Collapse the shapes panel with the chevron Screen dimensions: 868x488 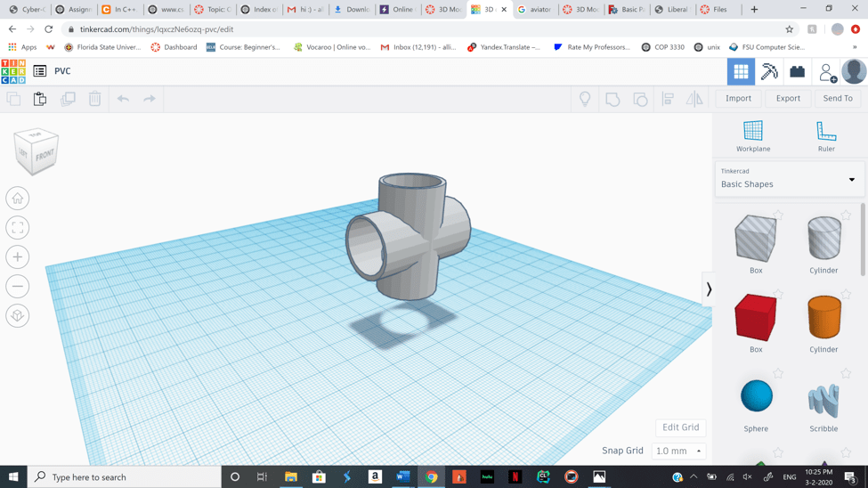tap(709, 289)
